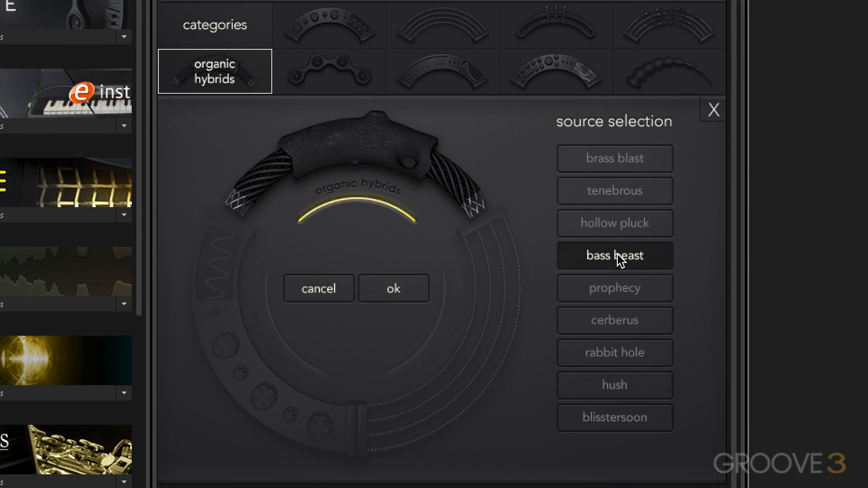Pick the arc category with string bridge
This screenshot has width=868, height=488.
click(556, 25)
